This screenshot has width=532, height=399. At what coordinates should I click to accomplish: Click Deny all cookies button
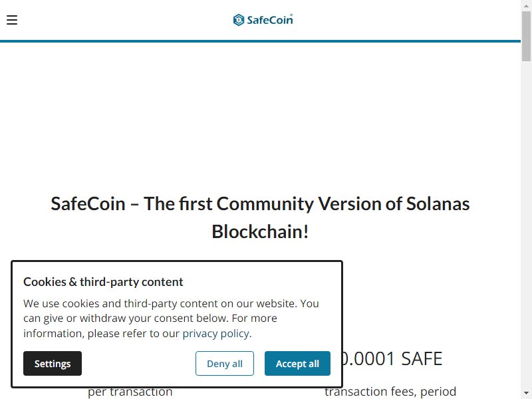[x=225, y=363]
